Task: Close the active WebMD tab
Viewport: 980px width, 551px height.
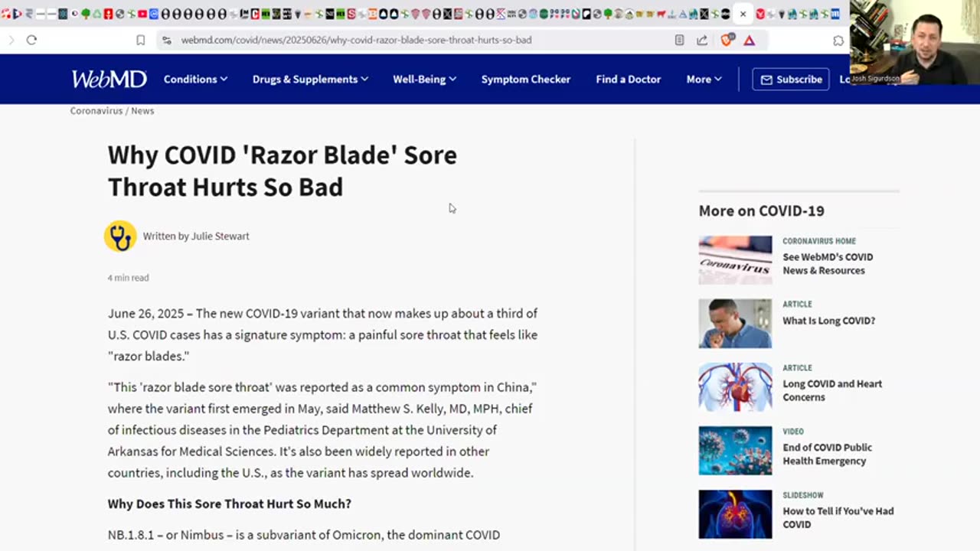Action: pos(743,14)
